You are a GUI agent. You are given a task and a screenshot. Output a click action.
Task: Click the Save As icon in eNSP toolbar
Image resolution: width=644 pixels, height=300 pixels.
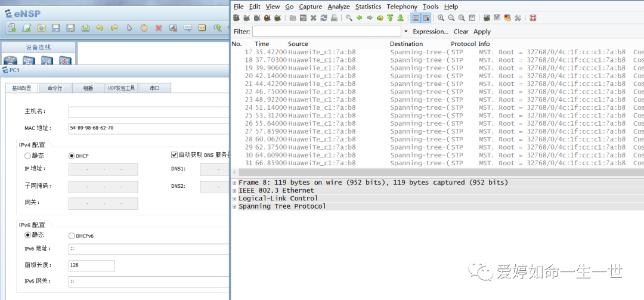(x=70, y=28)
